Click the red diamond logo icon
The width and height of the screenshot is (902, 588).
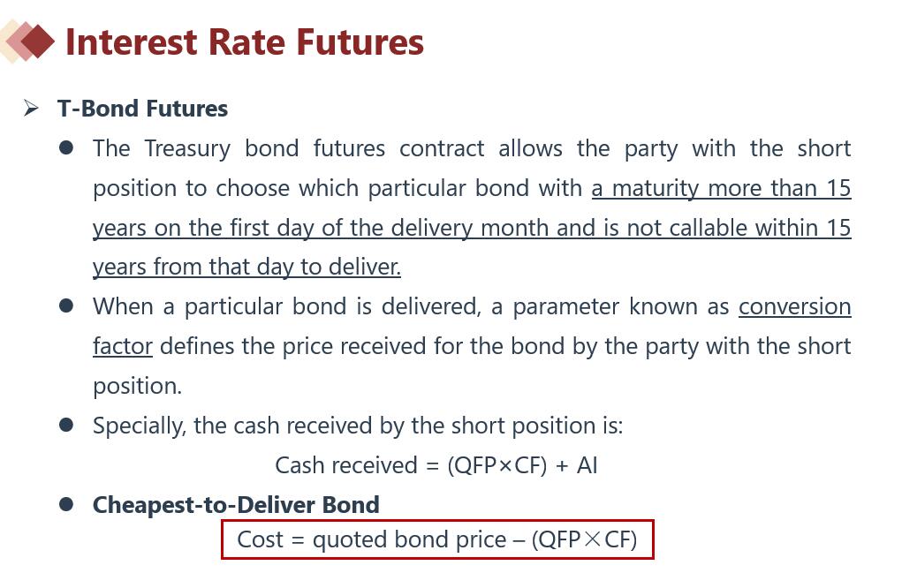[27, 41]
